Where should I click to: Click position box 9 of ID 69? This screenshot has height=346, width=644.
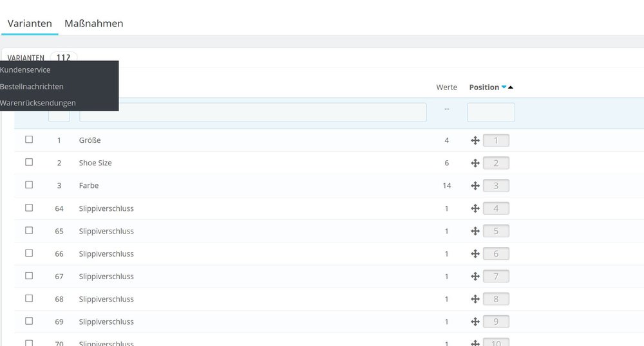[496, 322]
